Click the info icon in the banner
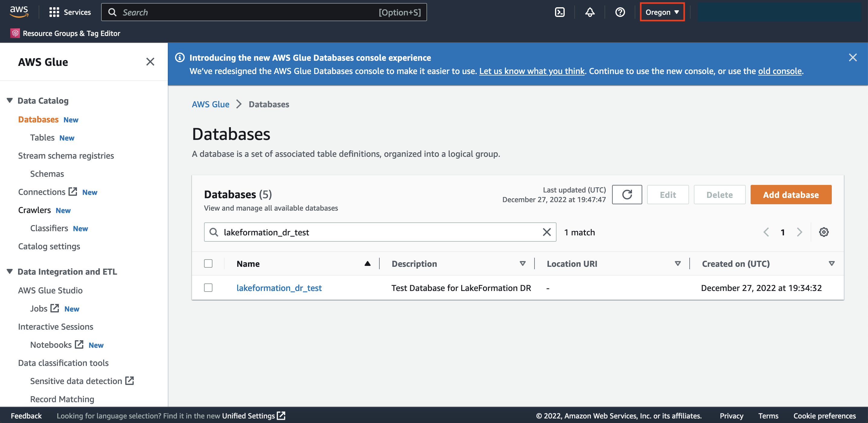The width and height of the screenshot is (868, 423). [180, 57]
